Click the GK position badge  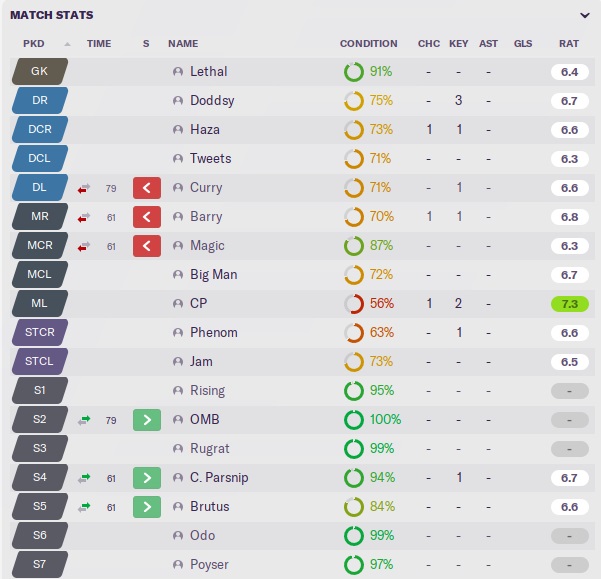[x=39, y=72]
